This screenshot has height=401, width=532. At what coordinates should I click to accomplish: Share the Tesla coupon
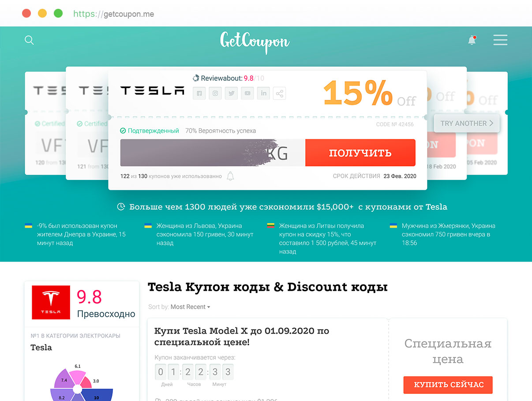click(279, 93)
